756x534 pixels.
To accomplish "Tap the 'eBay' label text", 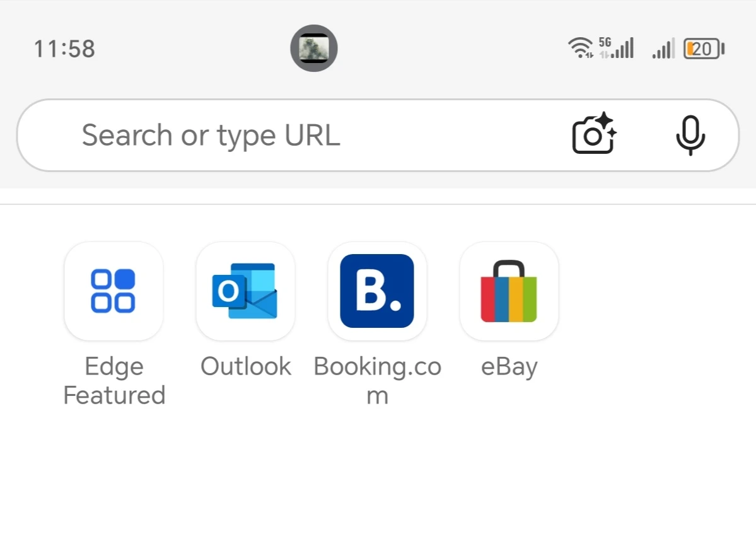I will point(509,368).
